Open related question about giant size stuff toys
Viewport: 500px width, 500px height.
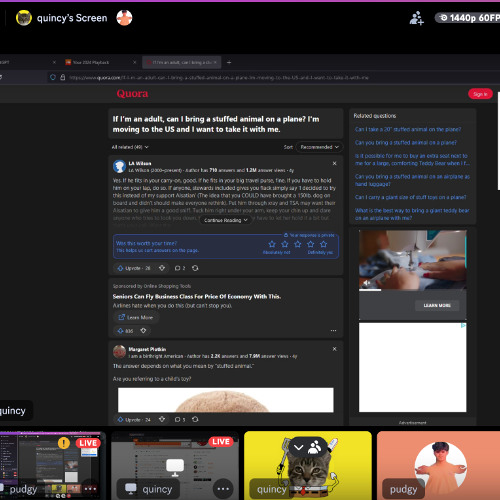[x=411, y=197]
